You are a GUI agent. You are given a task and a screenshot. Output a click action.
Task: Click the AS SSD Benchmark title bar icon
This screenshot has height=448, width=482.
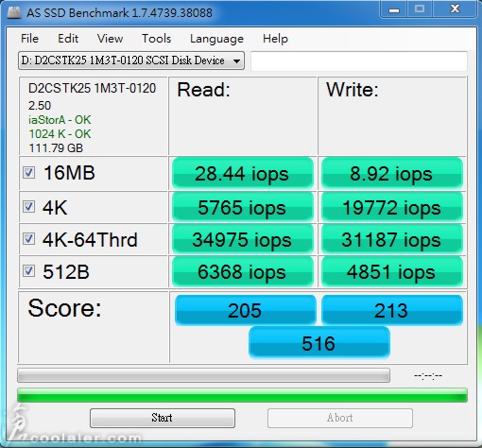point(14,12)
